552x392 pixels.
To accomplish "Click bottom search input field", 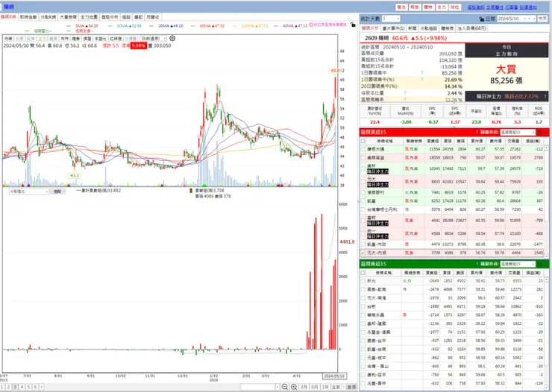I will pos(257,387).
